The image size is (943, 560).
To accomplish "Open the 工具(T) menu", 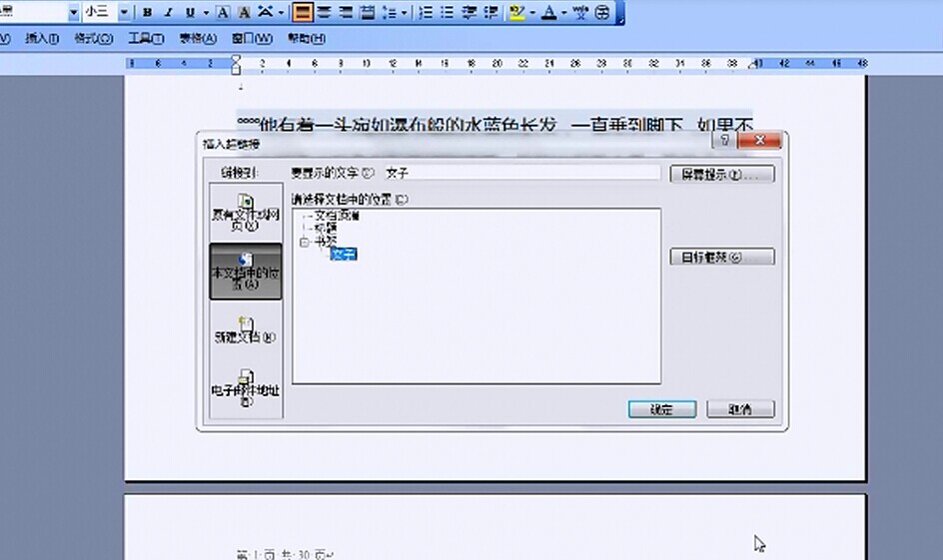I will tap(146, 39).
